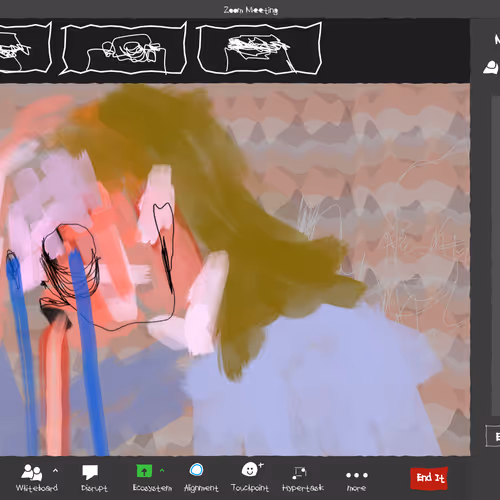Click the side panel vertical scrollbar
This screenshot has width=500, height=500.
coord(496,256)
